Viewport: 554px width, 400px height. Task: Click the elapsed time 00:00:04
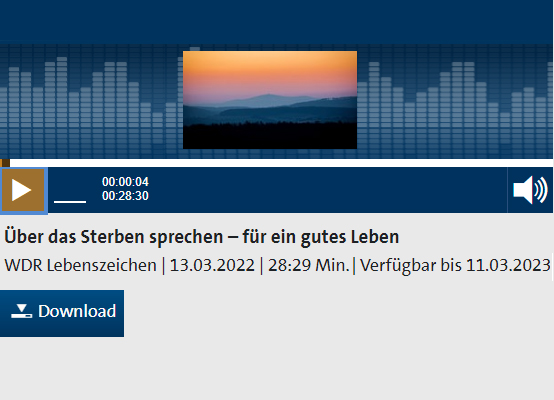[125, 182]
